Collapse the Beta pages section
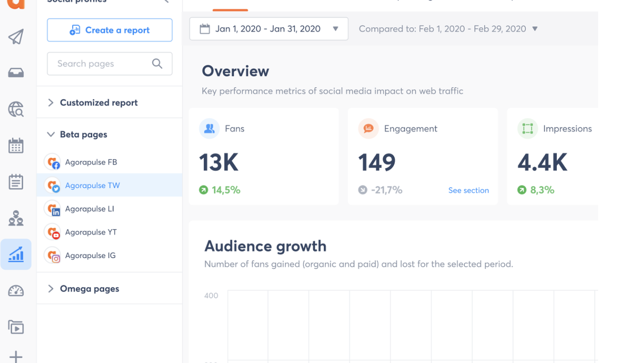 [x=84, y=135]
